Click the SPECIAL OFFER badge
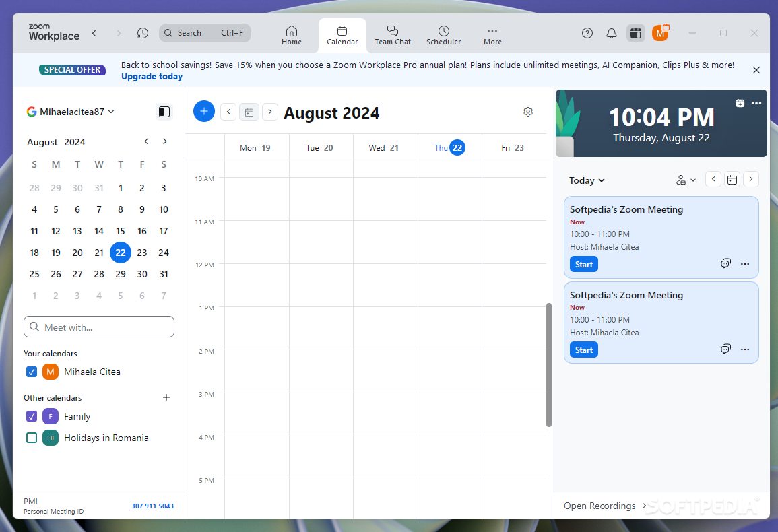The width and height of the screenshot is (778, 532). click(x=73, y=70)
